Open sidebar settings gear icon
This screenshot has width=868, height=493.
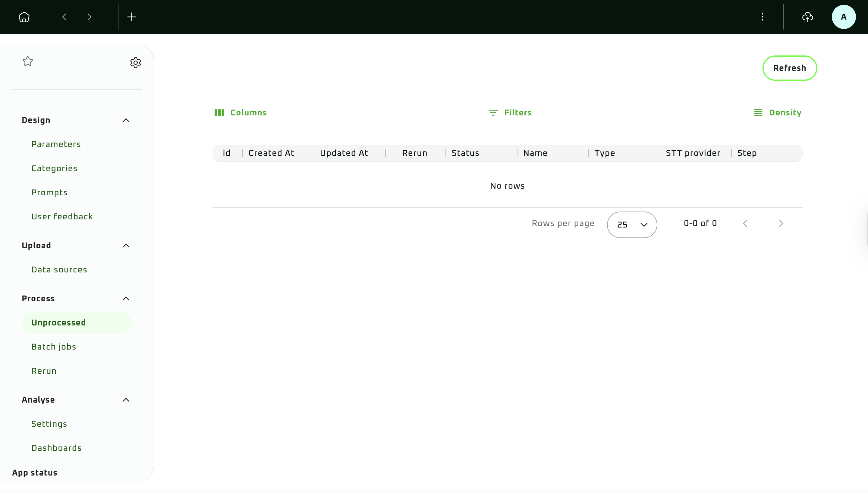pos(135,63)
